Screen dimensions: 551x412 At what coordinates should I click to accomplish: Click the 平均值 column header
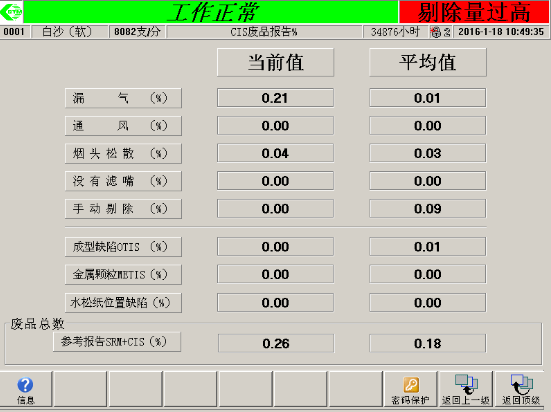coord(428,63)
